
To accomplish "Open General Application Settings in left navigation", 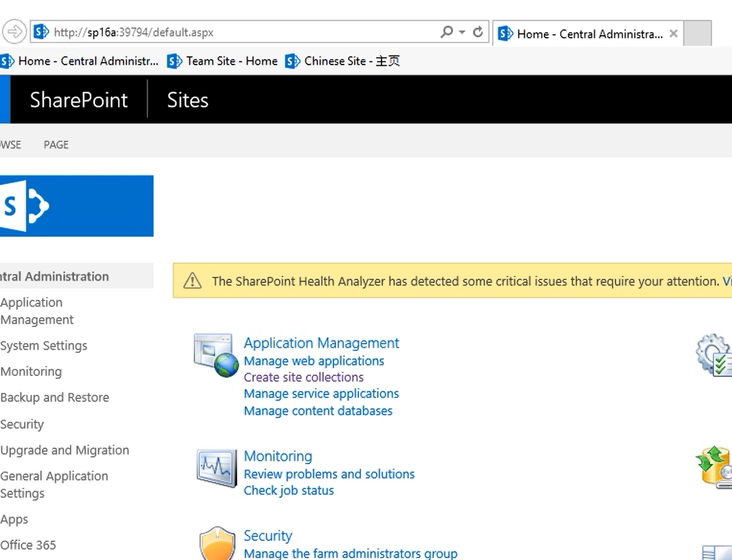I will 54,484.
